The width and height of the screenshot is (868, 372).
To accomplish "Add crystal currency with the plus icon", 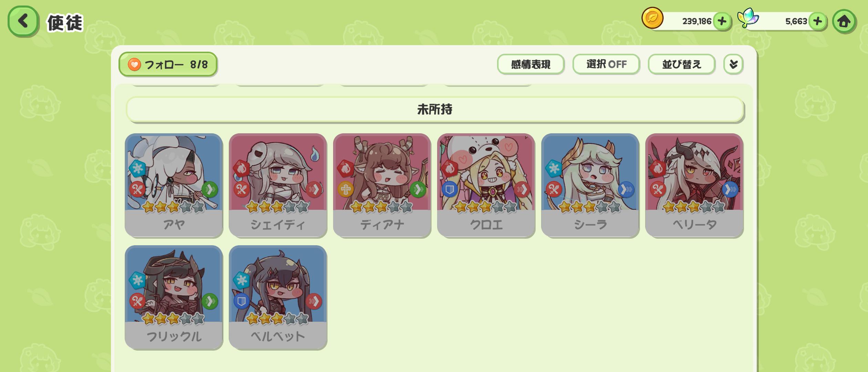I will (x=817, y=21).
